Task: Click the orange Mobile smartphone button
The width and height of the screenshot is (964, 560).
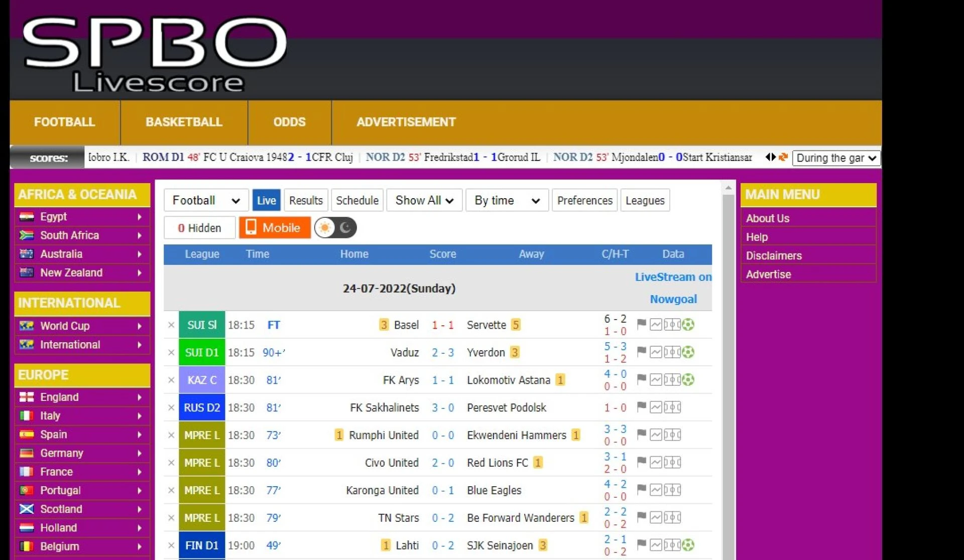Action: pos(275,227)
